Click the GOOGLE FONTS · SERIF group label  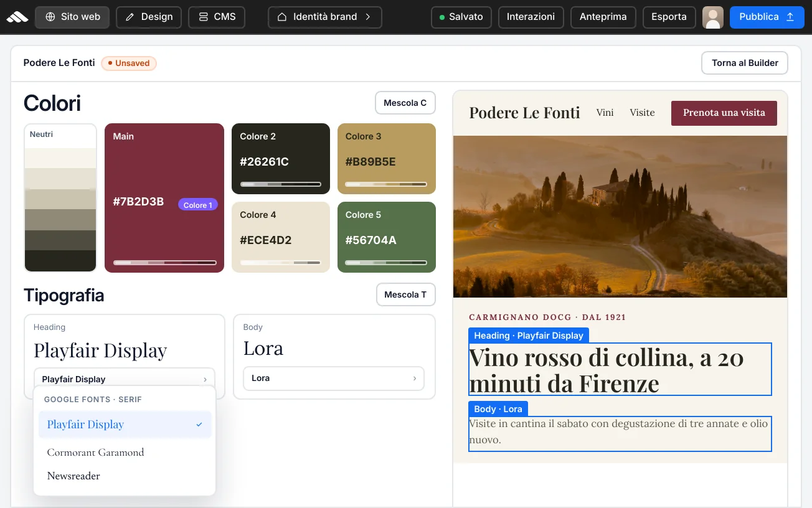(93, 400)
